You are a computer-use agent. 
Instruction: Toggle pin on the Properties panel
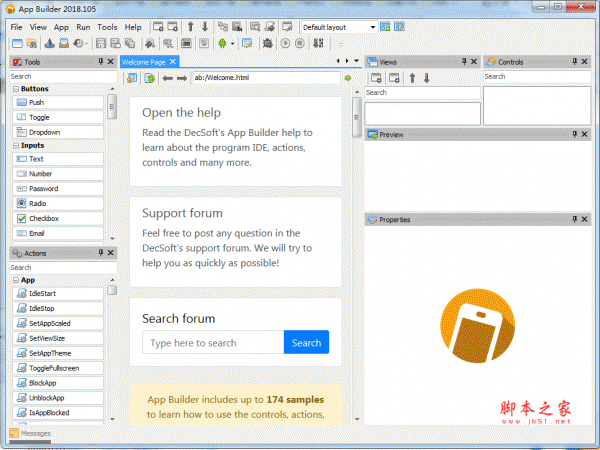click(x=574, y=219)
